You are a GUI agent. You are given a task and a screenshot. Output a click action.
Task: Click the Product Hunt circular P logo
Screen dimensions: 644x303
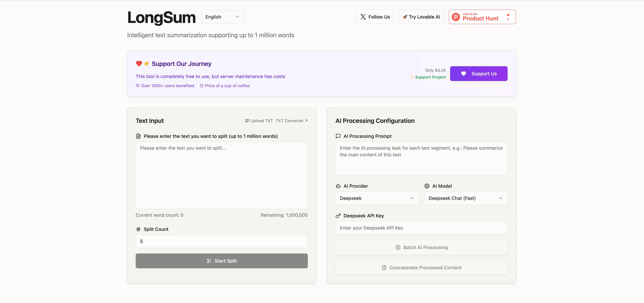(456, 17)
